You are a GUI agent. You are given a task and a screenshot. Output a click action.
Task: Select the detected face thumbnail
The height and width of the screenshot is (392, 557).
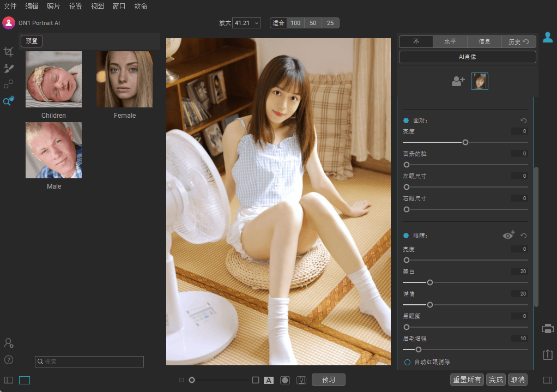(480, 81)
